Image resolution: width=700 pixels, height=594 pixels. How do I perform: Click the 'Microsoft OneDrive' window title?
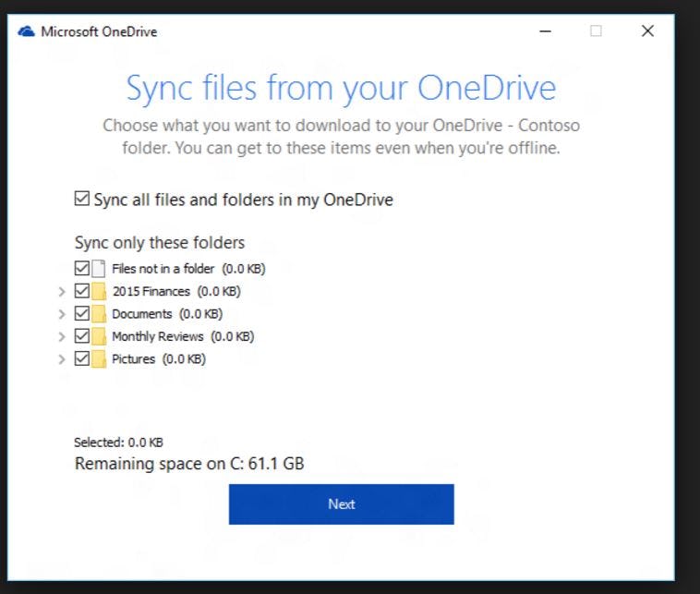pyautogui.click(x=99, y=31)
